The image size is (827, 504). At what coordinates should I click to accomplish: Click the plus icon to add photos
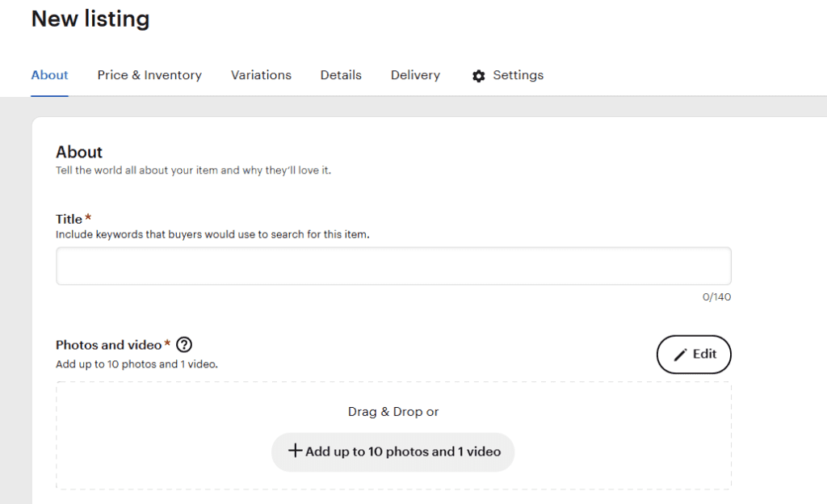pos(295,450)
